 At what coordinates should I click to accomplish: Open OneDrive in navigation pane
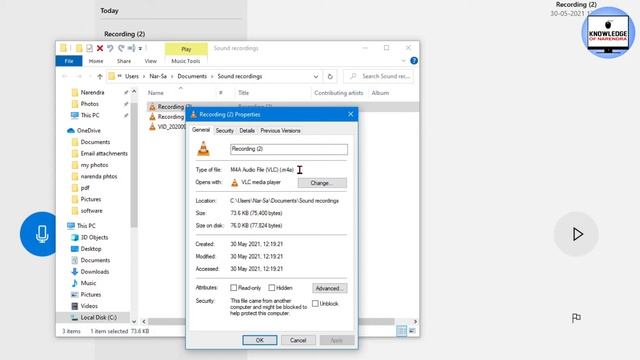coord(84,131)
